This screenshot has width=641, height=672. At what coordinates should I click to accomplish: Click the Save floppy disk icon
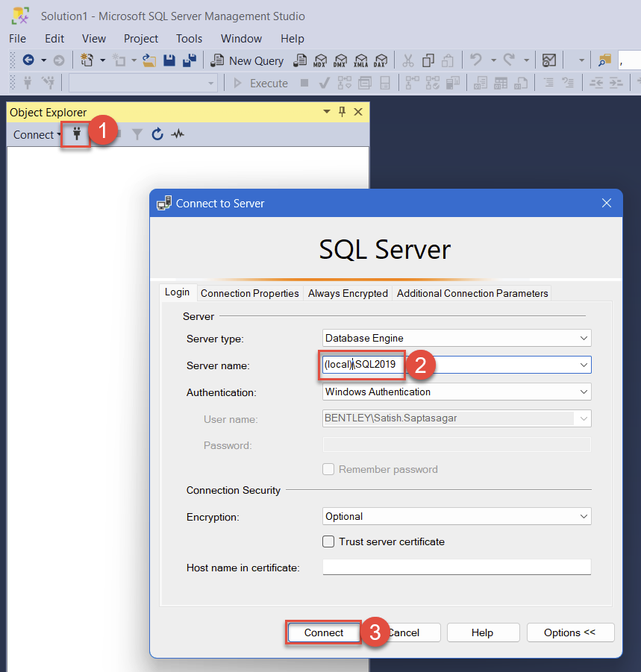click(x=169, y=60)
